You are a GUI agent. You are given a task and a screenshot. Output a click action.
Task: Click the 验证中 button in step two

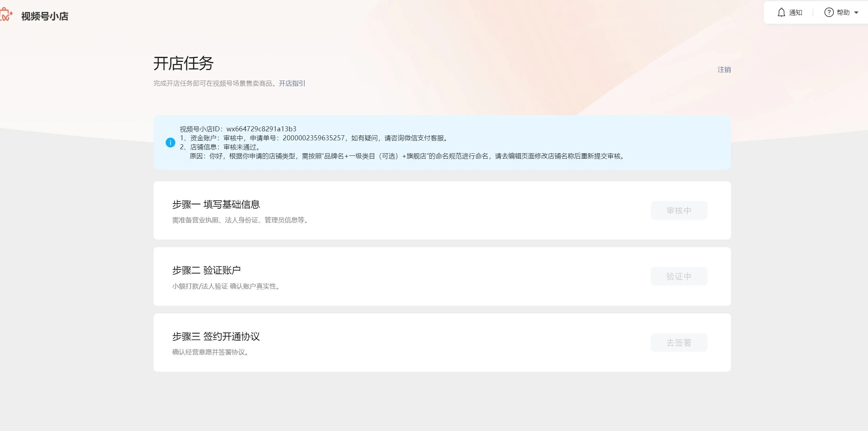pos(679,276)
